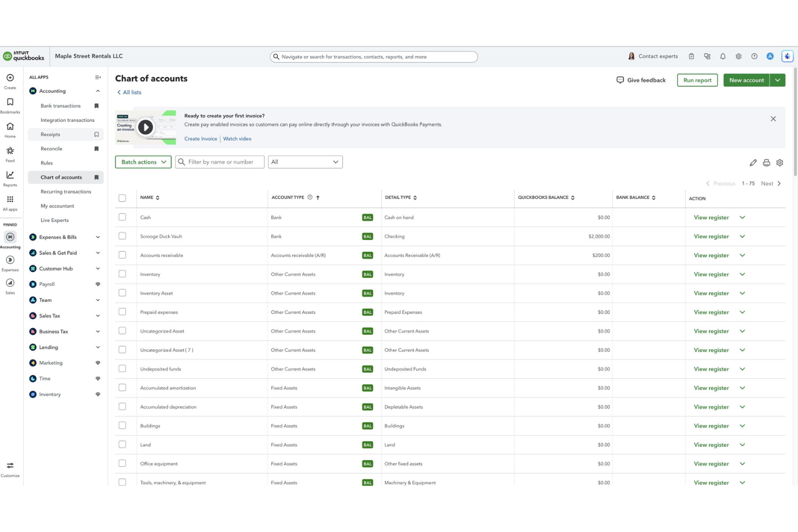Viewport: 798px width, 532px height.
Task: Go back via All lists link
Action: click(129, 92)
